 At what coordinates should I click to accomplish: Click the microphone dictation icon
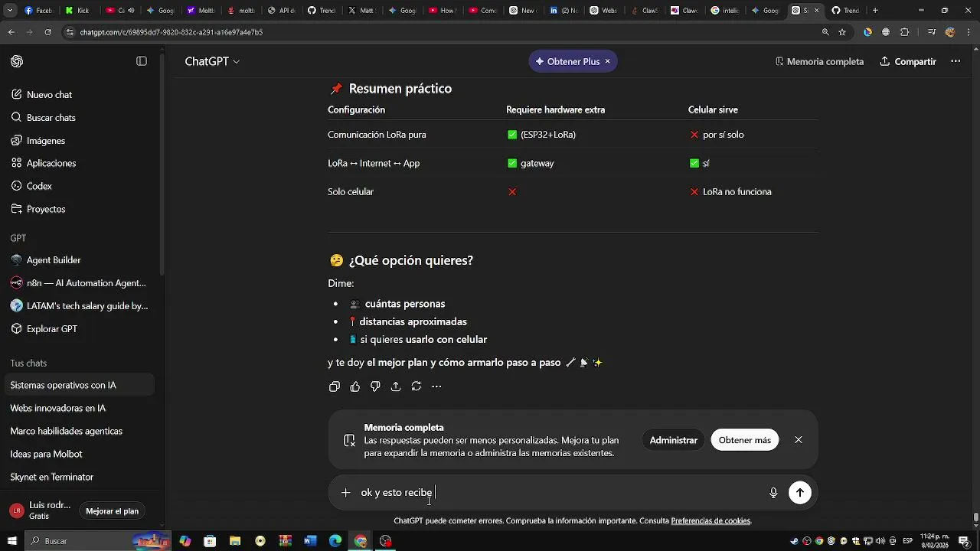(x=773, y=493)
